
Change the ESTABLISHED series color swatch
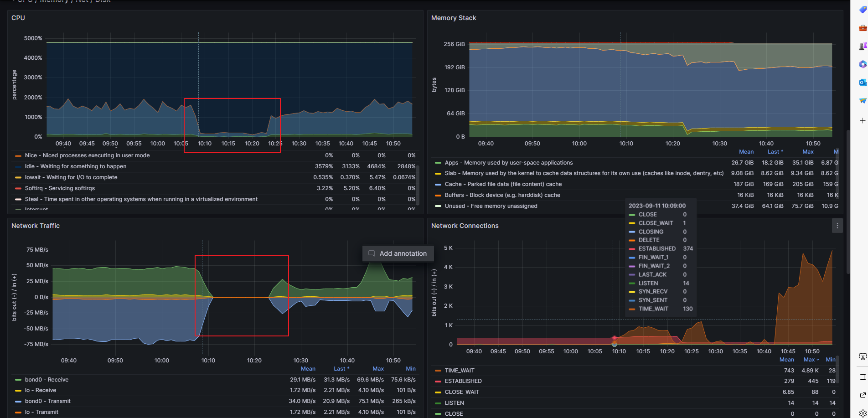(438, 381)
